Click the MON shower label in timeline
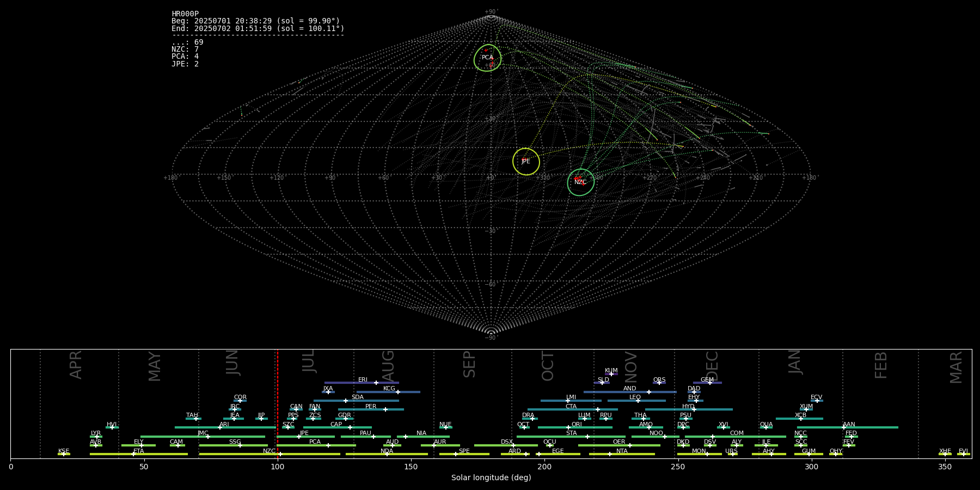The height and width of the screenshot is (490, 980). pos(699,451)
